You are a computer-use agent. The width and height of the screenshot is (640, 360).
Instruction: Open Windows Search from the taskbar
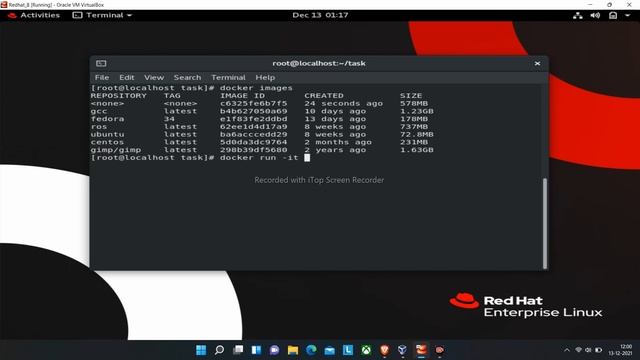click(219, 350)
